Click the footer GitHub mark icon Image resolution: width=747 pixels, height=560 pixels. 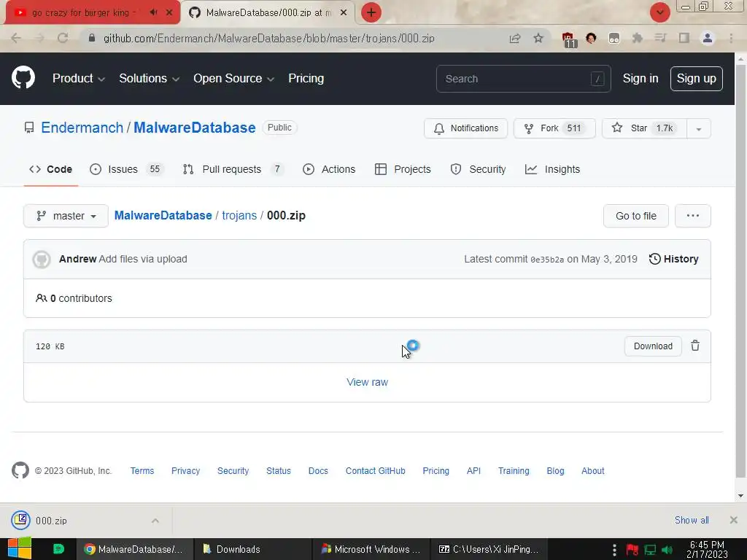[x=20, y=470]
